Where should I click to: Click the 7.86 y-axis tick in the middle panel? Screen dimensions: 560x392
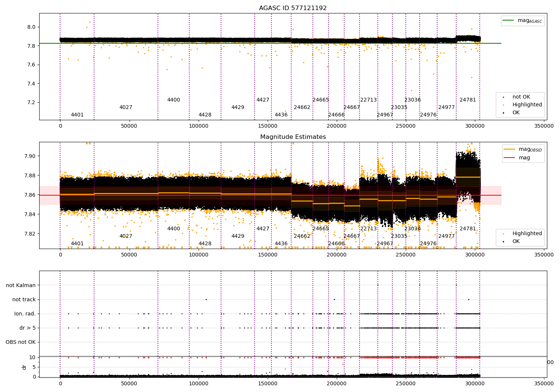click(29, 195)
